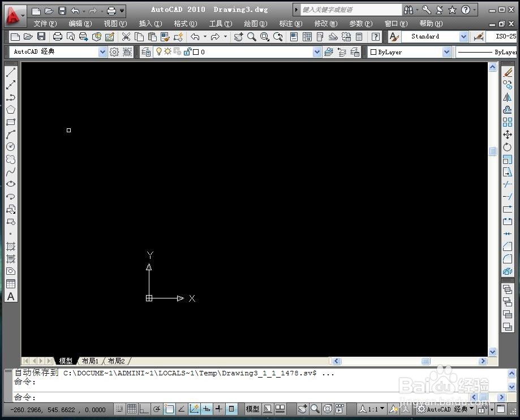Image resolution: width=520 pixels, height=420 pixels.
Task: Click the Layer Previous button
Action: (x=342, y=52)
